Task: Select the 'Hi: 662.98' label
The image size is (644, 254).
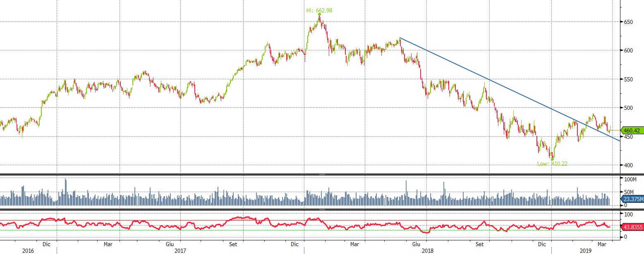Action: click(x=319, y=10)
